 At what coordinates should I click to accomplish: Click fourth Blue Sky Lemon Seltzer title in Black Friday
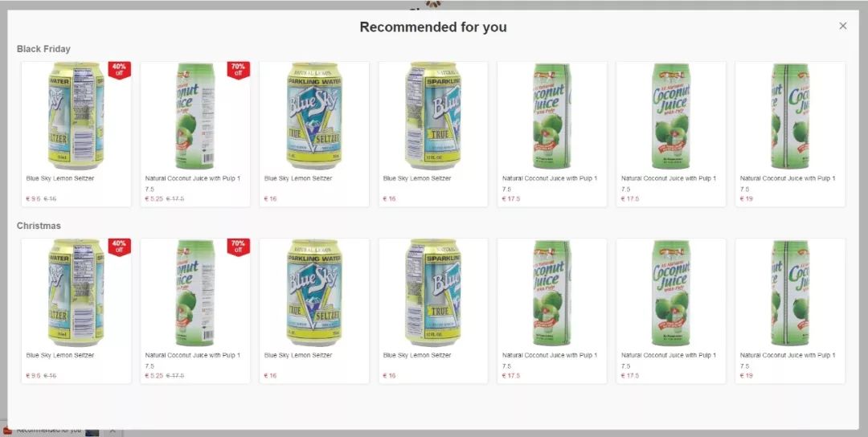(x=417, y=178)
